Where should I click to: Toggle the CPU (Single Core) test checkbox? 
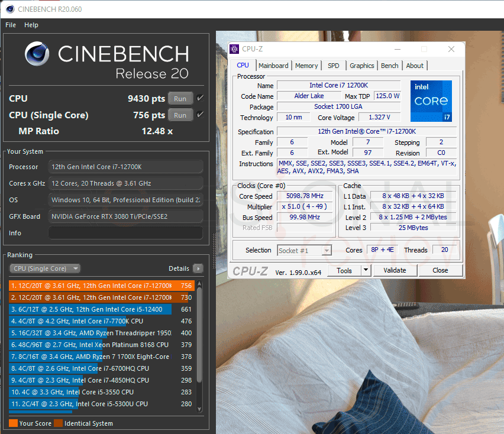[x=200, y=114]
